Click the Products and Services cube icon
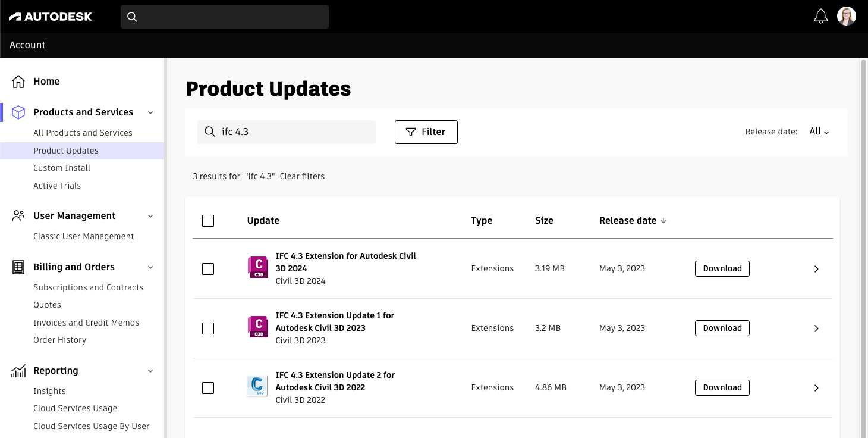 [x=18, y=112]
